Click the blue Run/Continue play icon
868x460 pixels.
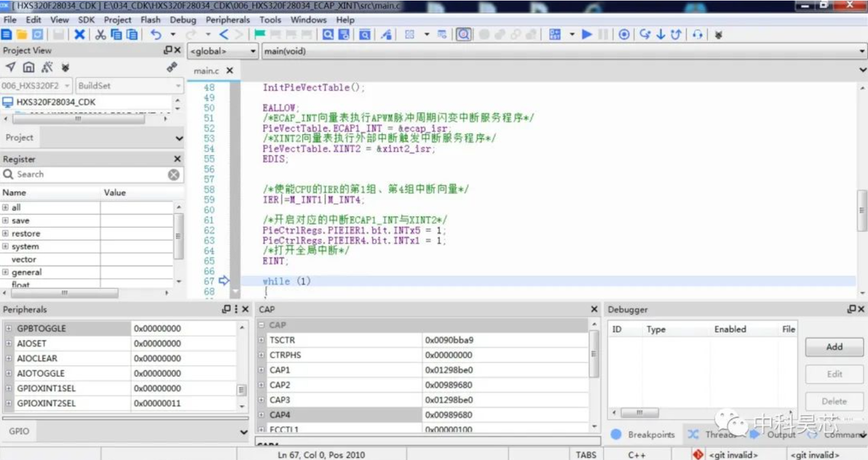click(x=588, y=34)
